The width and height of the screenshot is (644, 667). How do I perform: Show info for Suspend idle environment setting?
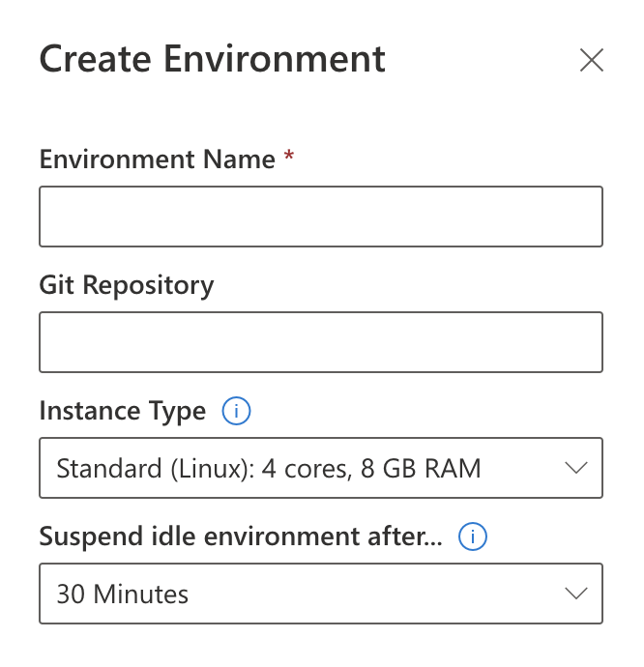473,537
